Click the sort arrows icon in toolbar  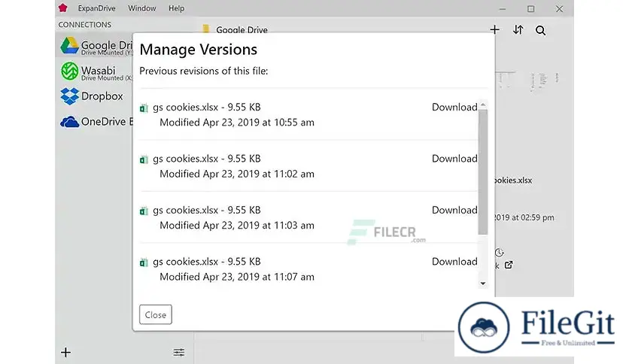[x=518, y=29]
